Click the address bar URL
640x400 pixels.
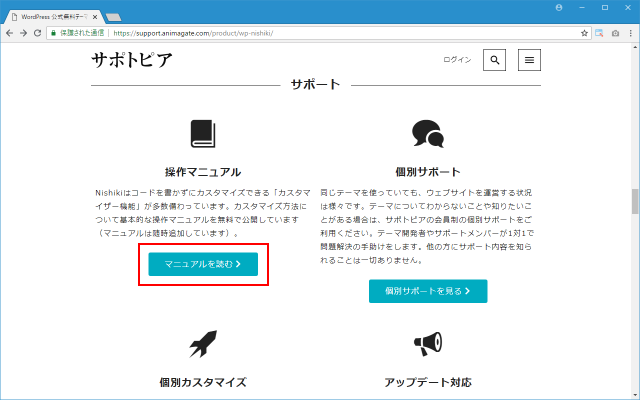(193, 33)
